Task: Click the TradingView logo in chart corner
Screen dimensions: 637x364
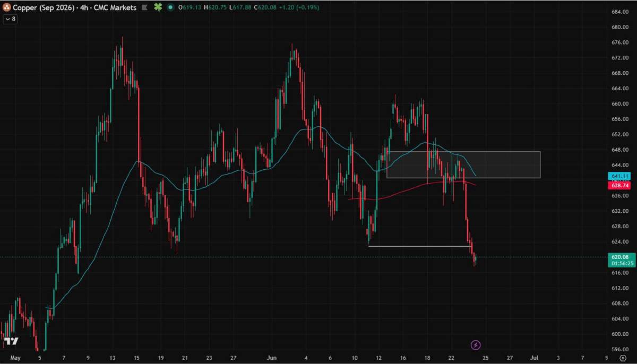Action: 11,341
